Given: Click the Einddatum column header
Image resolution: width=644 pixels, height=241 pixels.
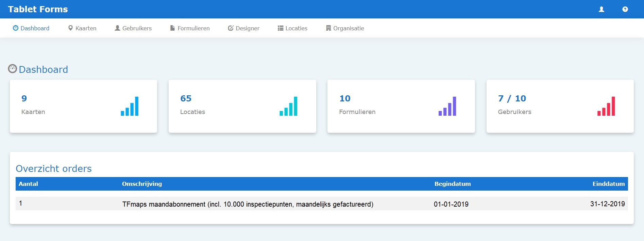Looking at the screenshot, I should [x=609, y=184].
